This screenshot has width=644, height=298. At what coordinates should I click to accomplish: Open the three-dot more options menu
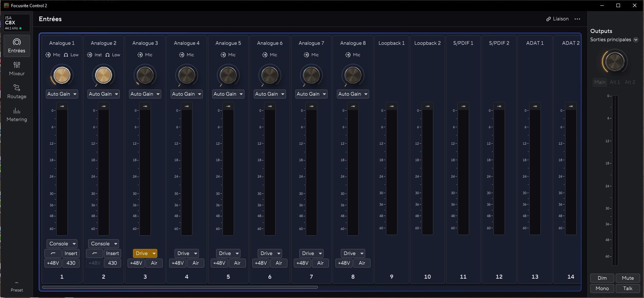click(577, 19)
